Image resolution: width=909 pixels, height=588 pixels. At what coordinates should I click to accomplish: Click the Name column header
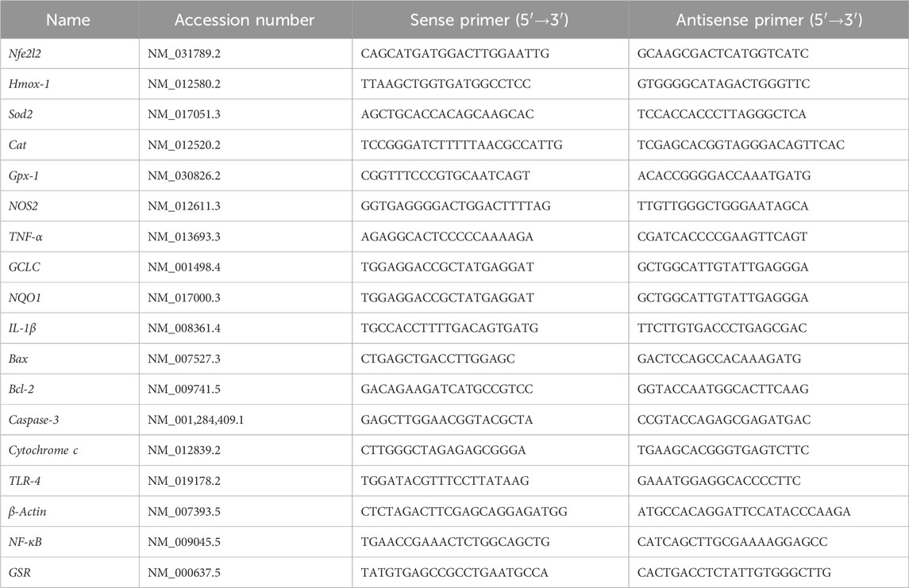pyautogui.click(x=68, y=20)
